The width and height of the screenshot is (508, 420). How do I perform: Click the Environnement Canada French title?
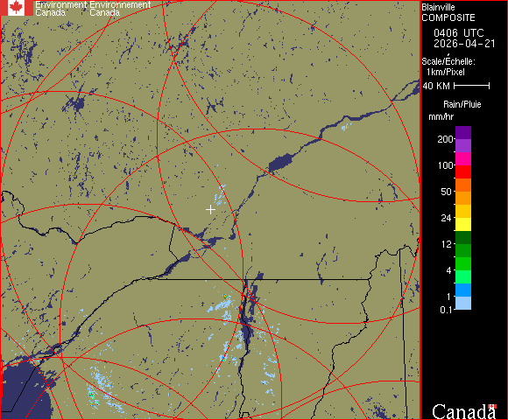click(120, 9)
